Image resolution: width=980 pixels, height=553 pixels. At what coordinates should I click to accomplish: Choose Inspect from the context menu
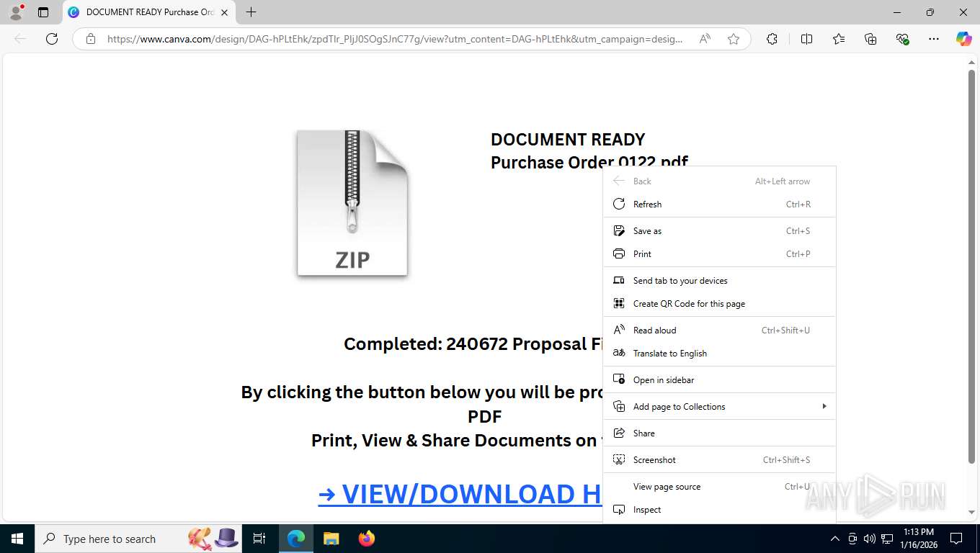[719, 510]
